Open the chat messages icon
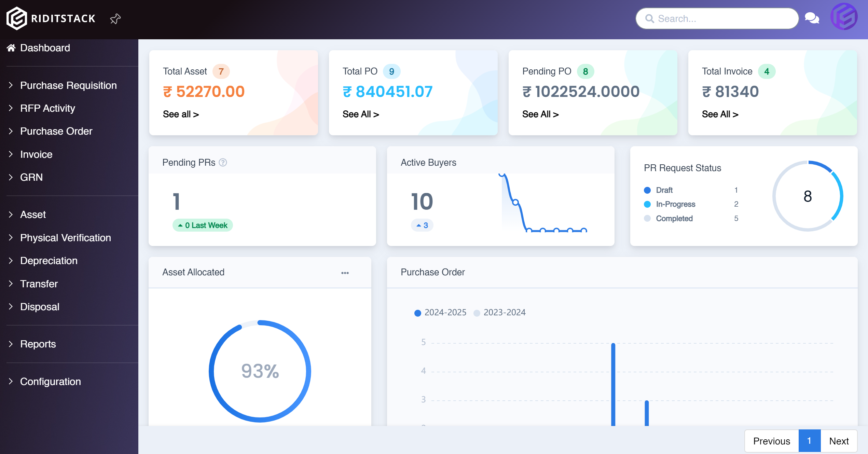 tap(812, 18)
